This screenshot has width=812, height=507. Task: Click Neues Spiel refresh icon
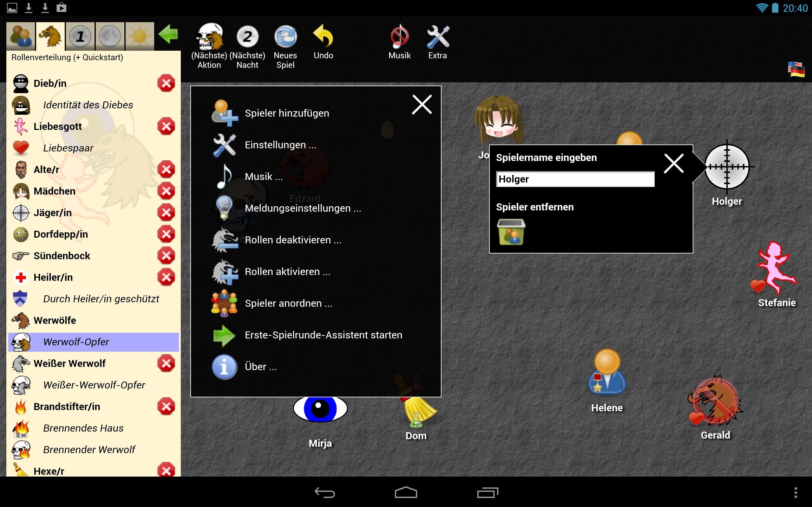tap(285, 37)
